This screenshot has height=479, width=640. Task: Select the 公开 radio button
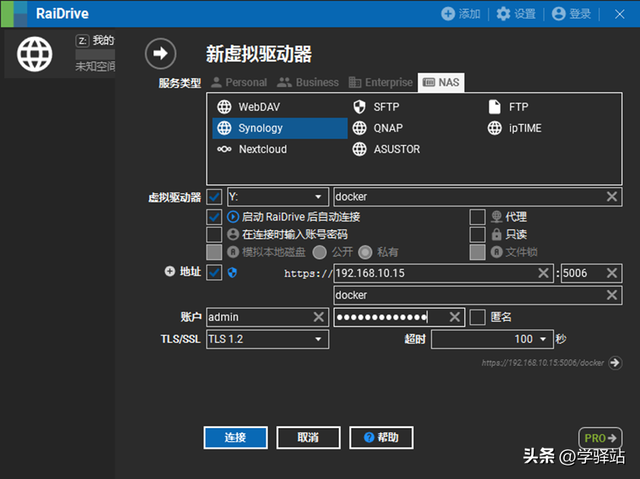coord(320,252)
